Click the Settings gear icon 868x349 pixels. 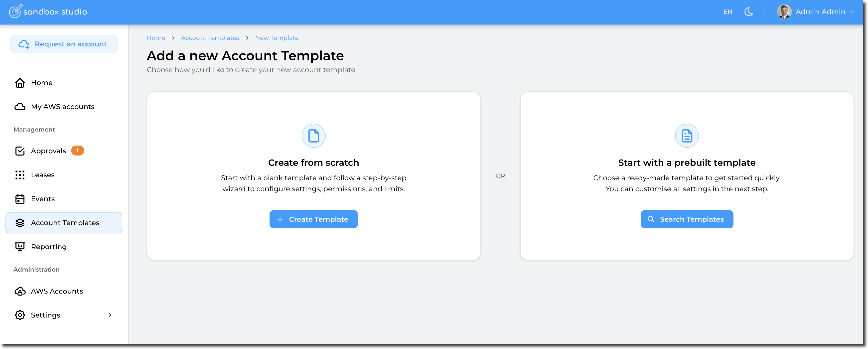click(20, 315)
